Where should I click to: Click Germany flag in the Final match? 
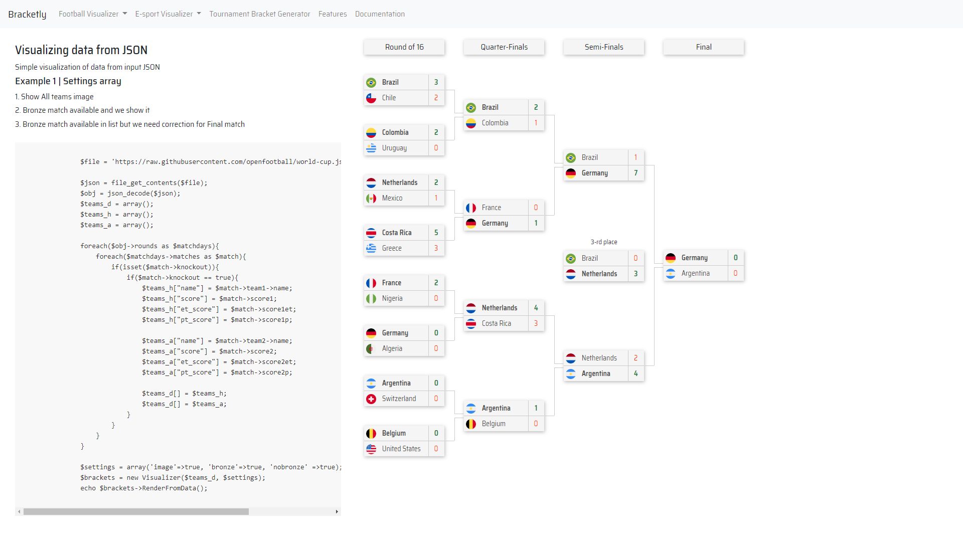click(671, 258)
